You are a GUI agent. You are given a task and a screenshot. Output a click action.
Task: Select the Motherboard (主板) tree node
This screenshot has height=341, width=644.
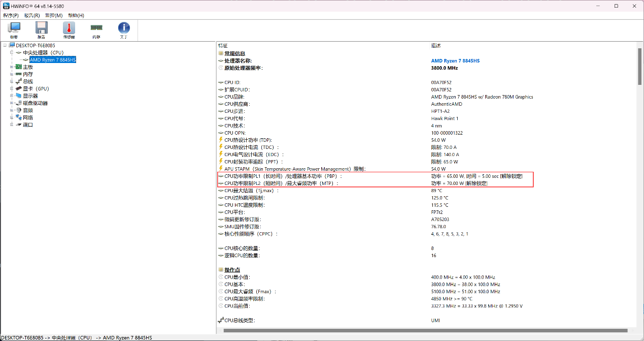click(27, 67)
